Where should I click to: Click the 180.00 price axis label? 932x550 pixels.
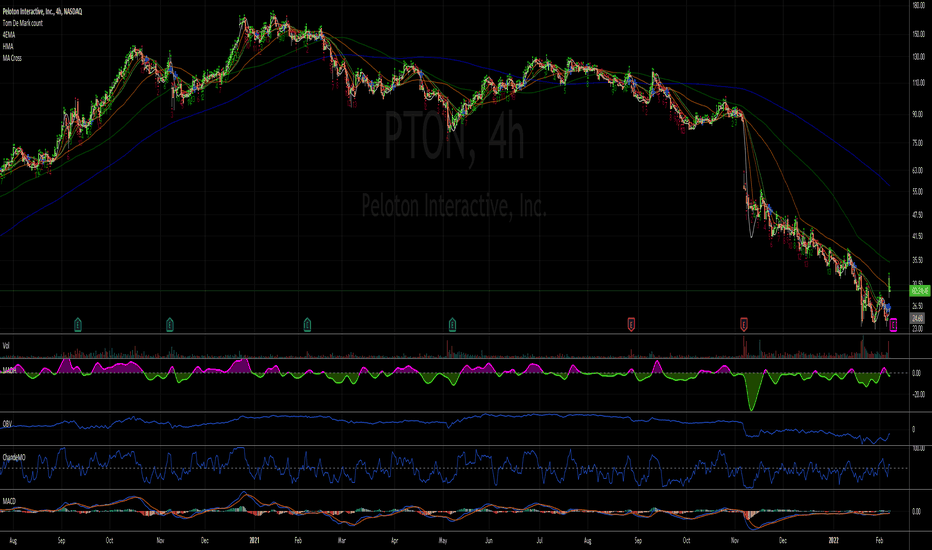pyautogui.click(x=918, y=5)
